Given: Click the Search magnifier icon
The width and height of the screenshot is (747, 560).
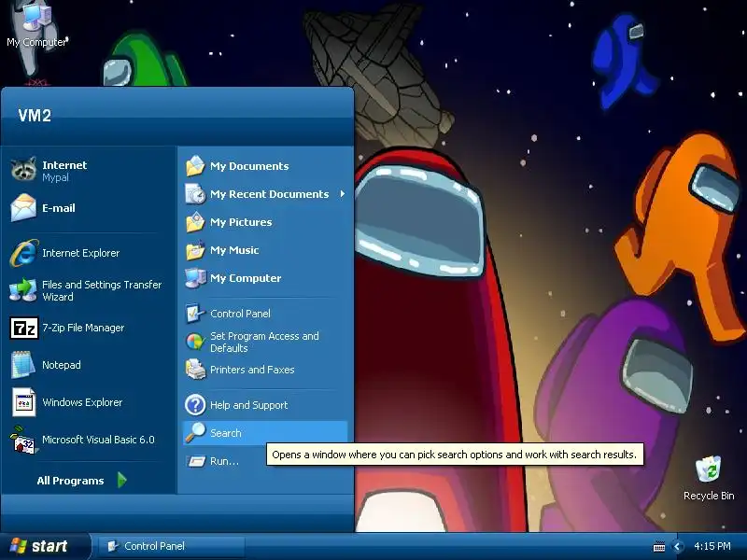Looking at the screenshot, I should pyautogui.click(x=195, y=433).
